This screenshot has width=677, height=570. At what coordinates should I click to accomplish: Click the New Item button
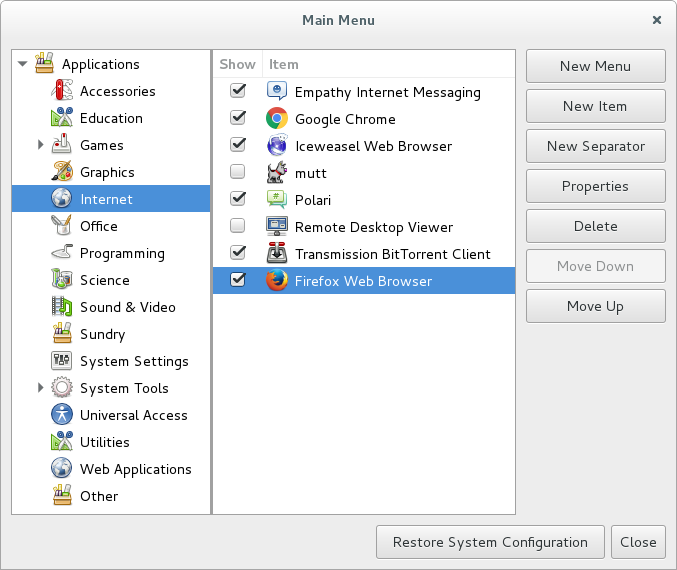click(x=595, y=106)
